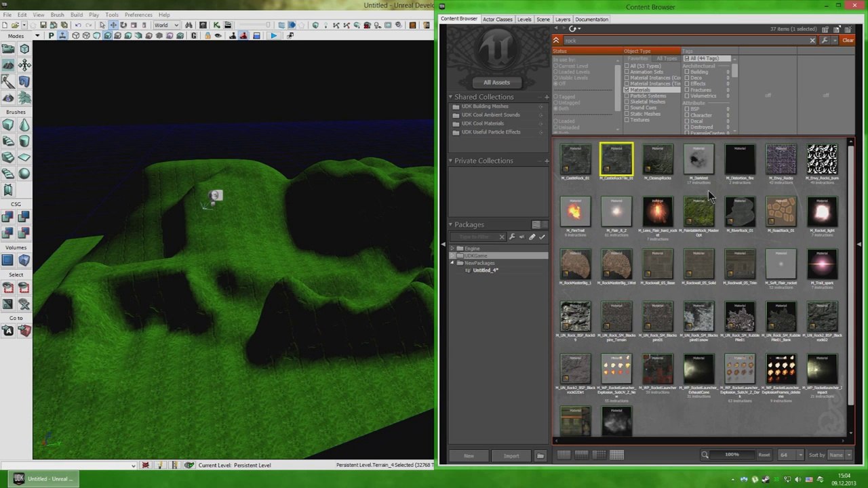Tick the Animation Sets checkbox

click(627, 72)
